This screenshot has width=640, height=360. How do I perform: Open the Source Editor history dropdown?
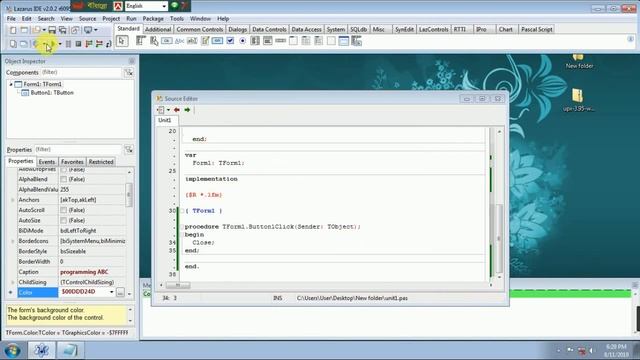point(168,110)
